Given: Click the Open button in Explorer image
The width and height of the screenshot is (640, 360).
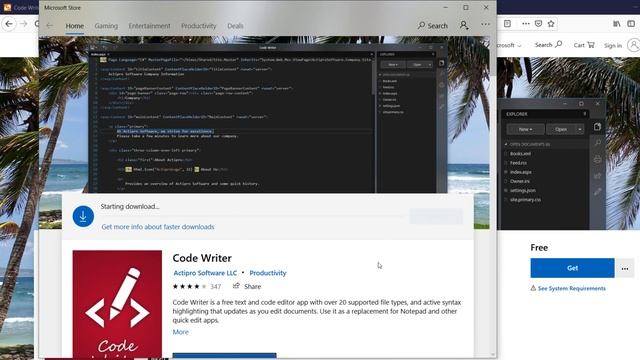Looking at the screenshot, I should [x=561, y=129].
